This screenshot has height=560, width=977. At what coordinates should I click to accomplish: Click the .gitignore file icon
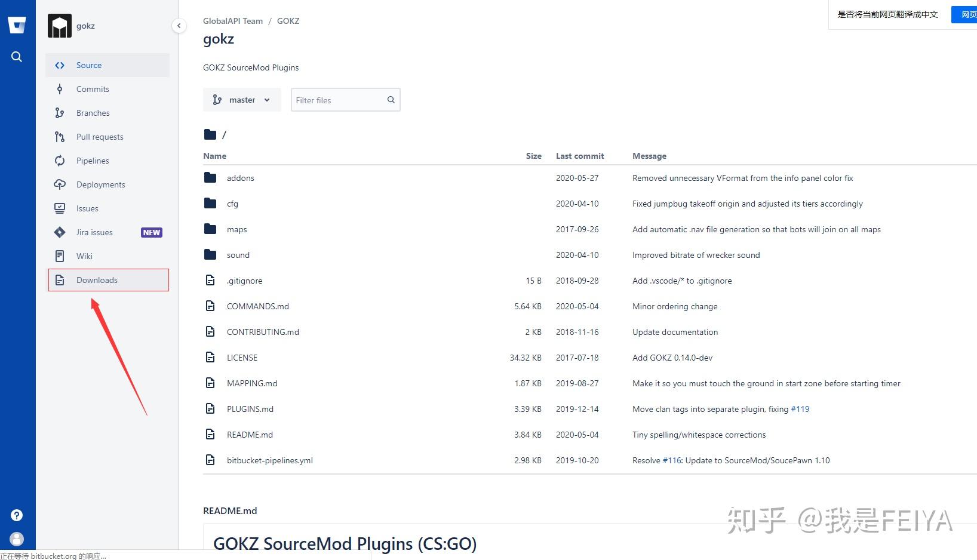(x=210, y=280)
